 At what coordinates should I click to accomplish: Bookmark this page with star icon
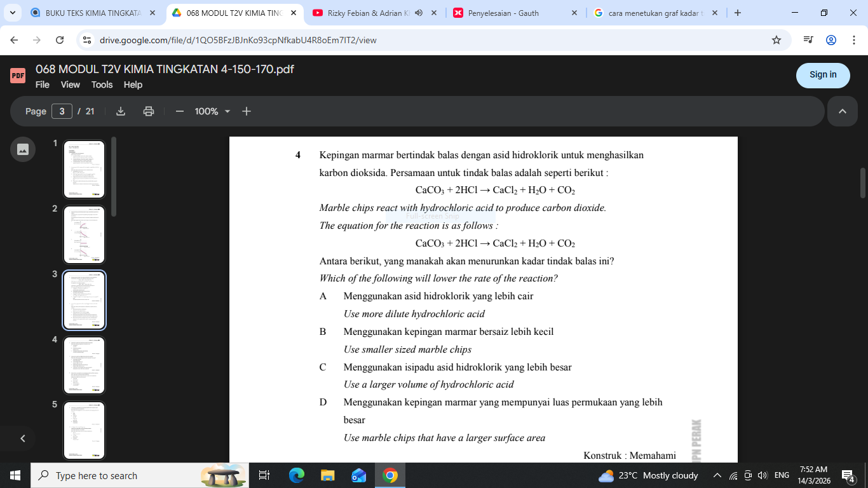pos(776,40)
